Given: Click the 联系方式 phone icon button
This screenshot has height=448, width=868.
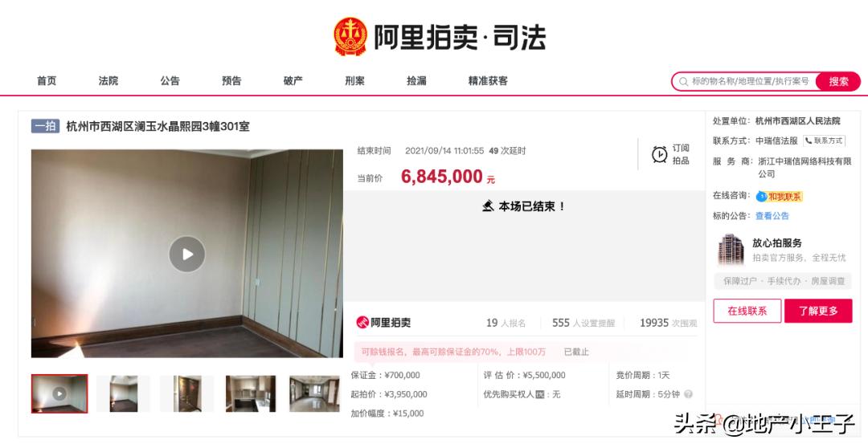Looking at the screenshot, I should click(x=825, y=141).
